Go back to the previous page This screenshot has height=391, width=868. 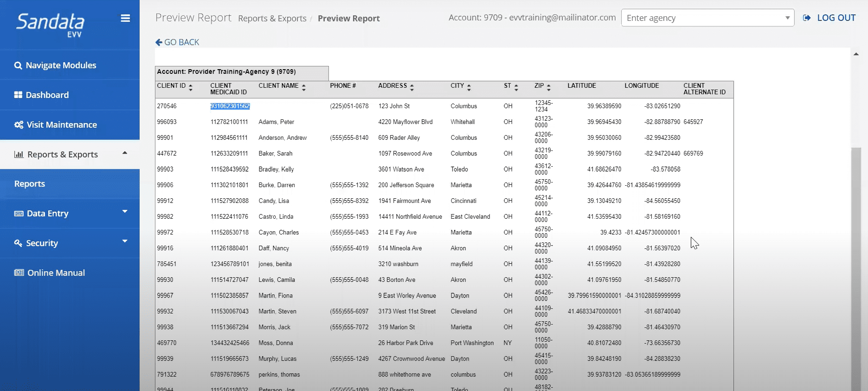click(x=177, y=42)
